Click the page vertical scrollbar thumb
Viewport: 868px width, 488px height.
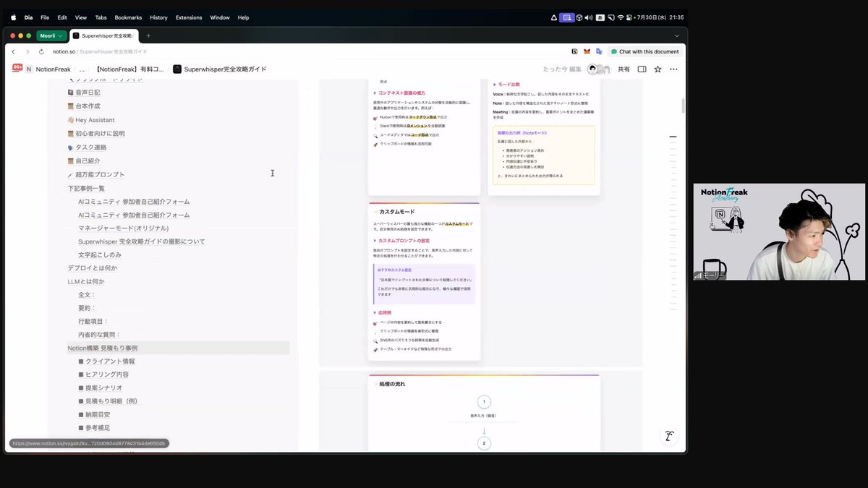point(684,106)
